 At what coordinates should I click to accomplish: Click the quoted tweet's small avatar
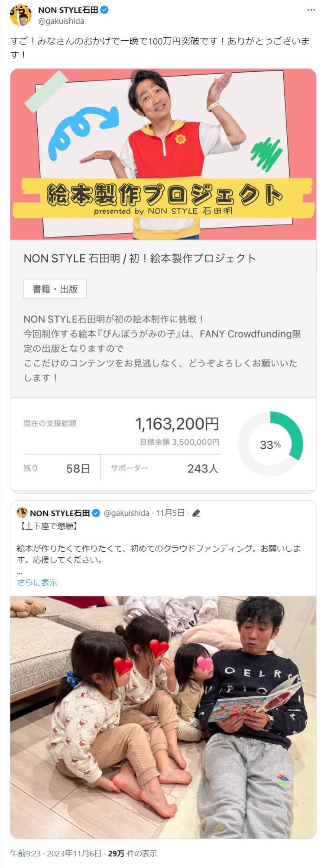[22, 513]
